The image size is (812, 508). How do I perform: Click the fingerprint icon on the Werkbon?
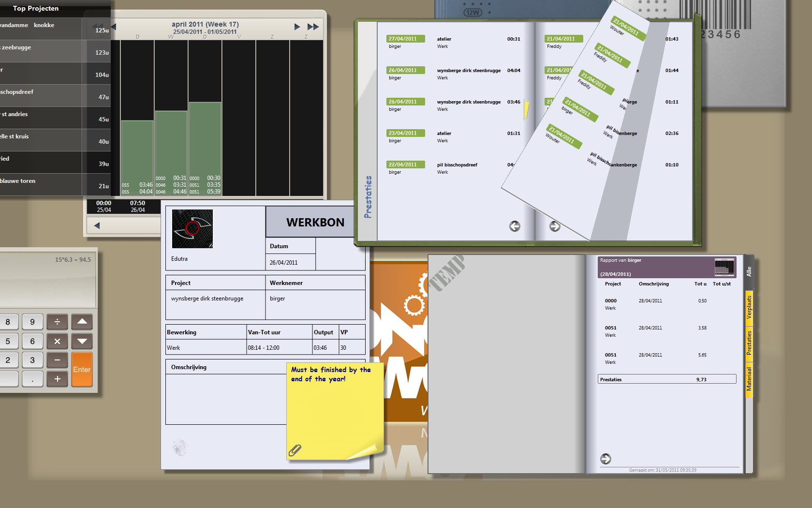point(180,448)
